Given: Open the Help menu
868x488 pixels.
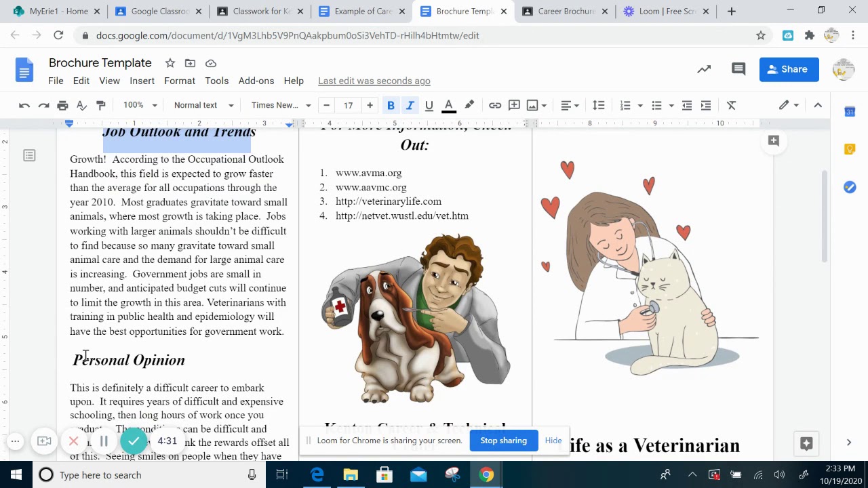Looking at the screenshot, I should [x=294, y=81].
